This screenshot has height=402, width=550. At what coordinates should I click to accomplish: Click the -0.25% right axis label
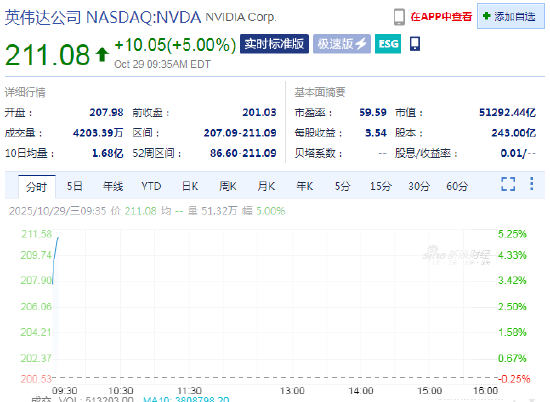pos(514,379)
